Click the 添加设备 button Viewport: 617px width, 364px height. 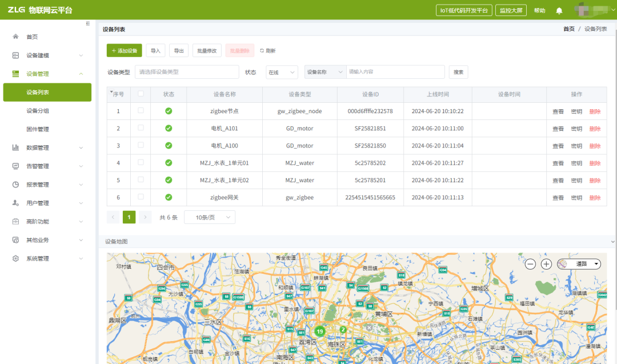click(125, 50)
